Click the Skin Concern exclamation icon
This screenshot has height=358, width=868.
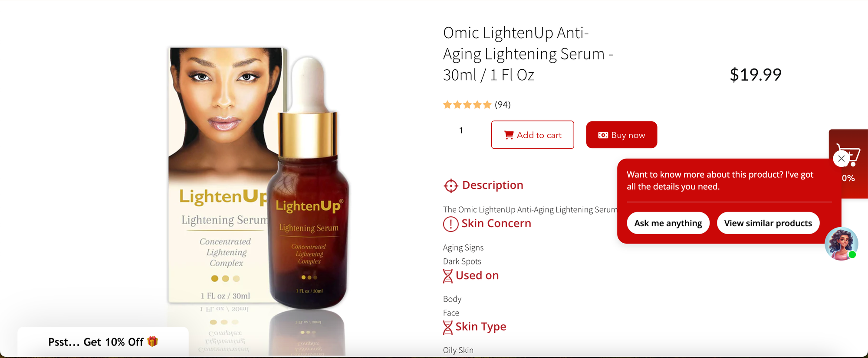point(450,224)
